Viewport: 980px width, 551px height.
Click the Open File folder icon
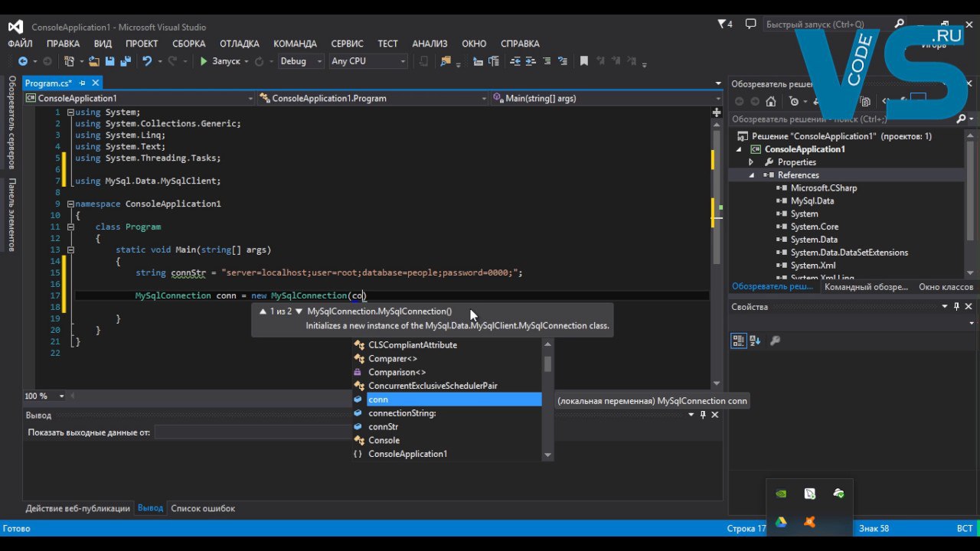[x=94, y=61]
